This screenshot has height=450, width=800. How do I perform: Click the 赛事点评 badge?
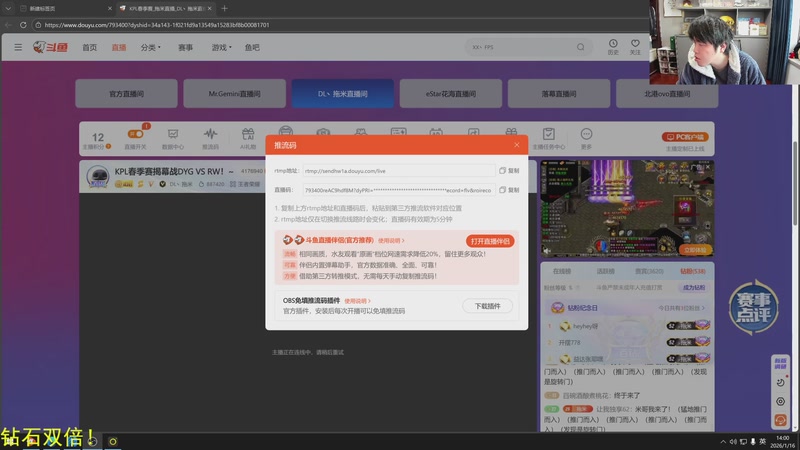(x=754, y=307)
